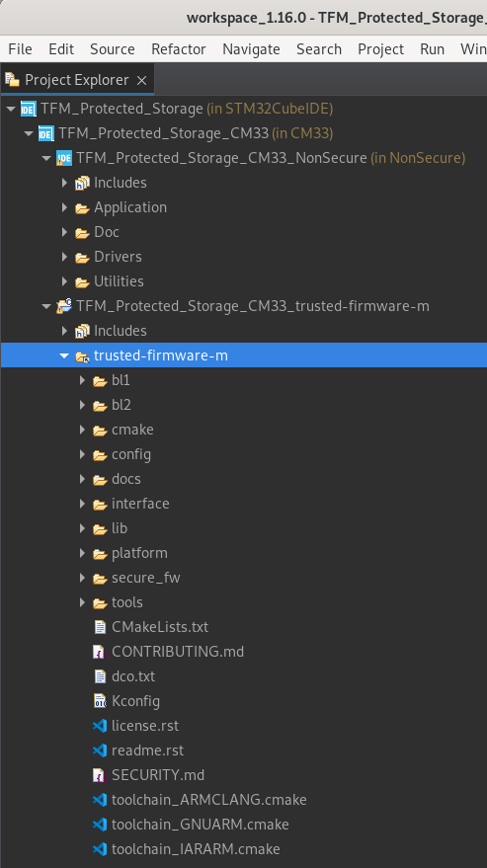Open the Project menu
Image resolution: width=487 pixels, height=868 pixels.
[x=380, y=49]
